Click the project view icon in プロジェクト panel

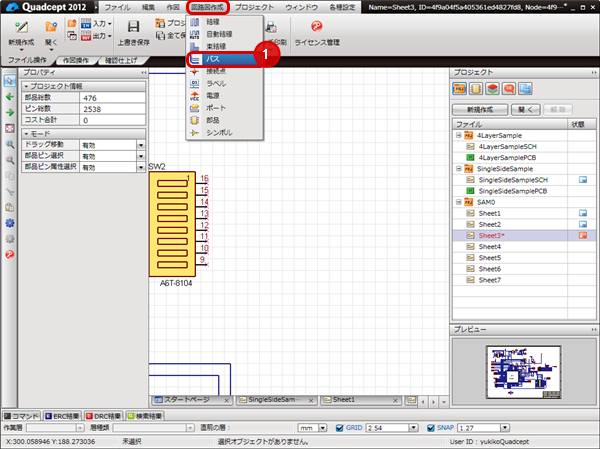pos(460,89)
